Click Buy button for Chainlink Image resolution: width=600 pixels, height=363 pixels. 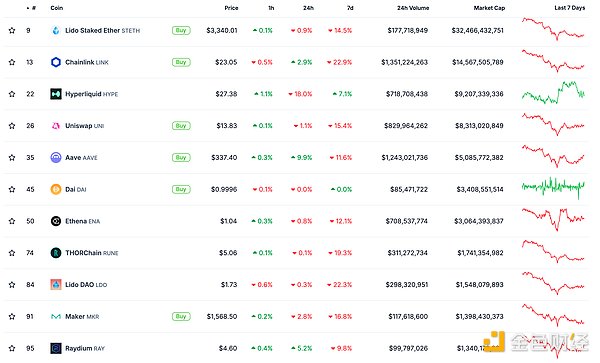(x=181, y=62)
